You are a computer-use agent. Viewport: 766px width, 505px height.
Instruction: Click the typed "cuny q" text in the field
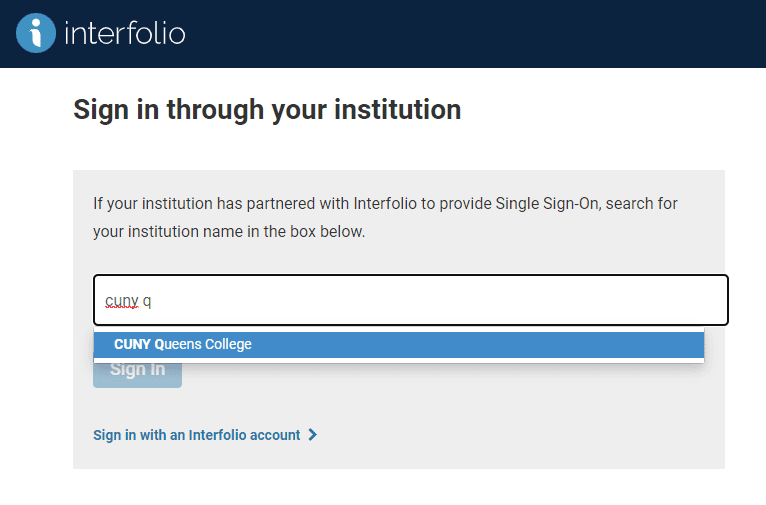[128, 301]
